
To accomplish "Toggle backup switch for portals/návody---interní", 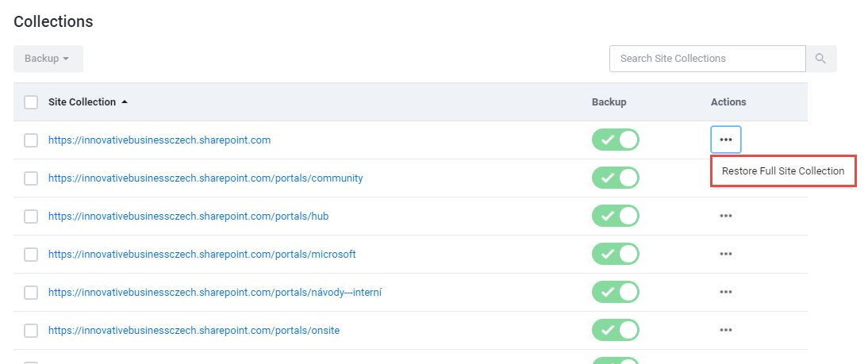I will coord(616,292).
